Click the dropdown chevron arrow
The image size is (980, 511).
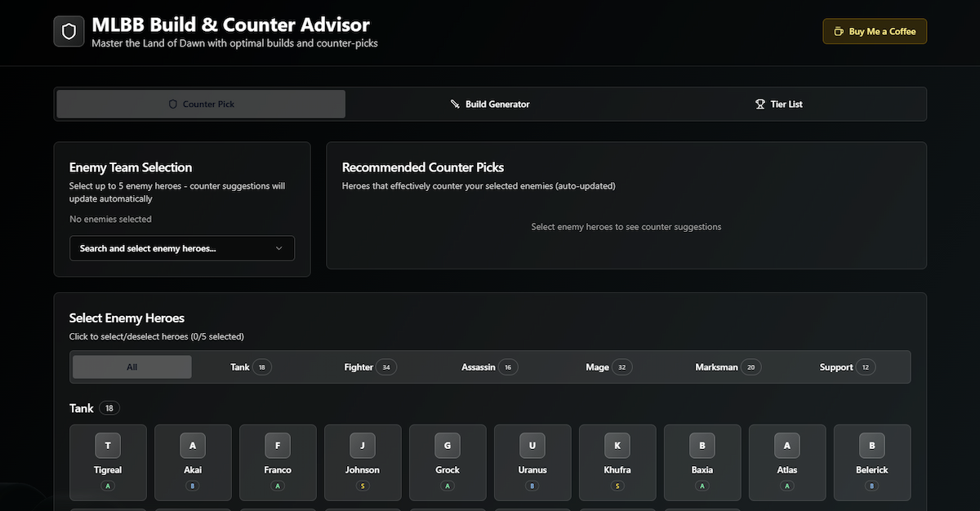click(278, 248)
